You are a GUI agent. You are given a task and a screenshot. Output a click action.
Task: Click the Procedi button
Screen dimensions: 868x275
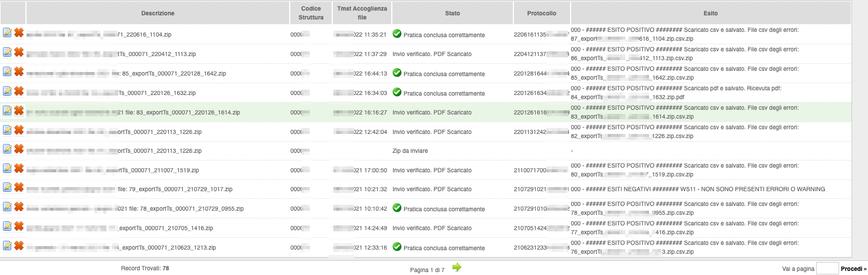click(853, 269)
